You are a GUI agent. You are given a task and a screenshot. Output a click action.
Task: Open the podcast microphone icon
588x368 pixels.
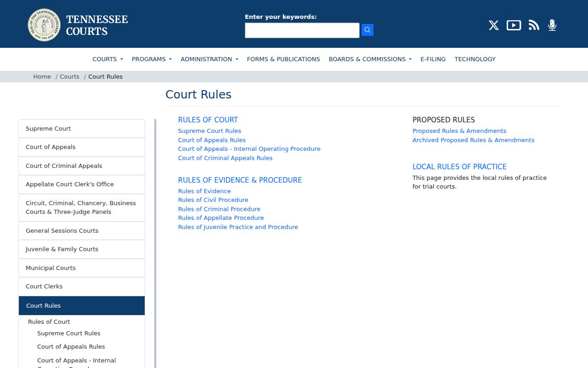(x=552, y=25)
